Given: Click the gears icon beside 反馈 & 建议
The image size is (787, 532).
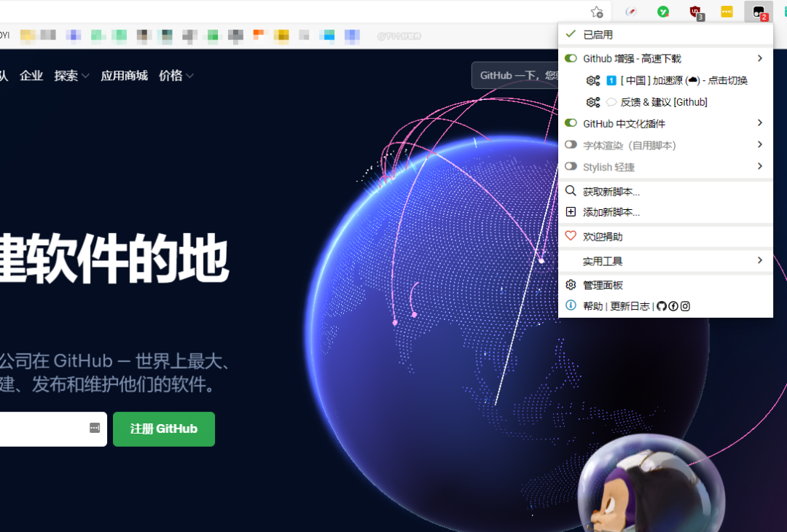Looking at the screenshot, I should [593, 102].
